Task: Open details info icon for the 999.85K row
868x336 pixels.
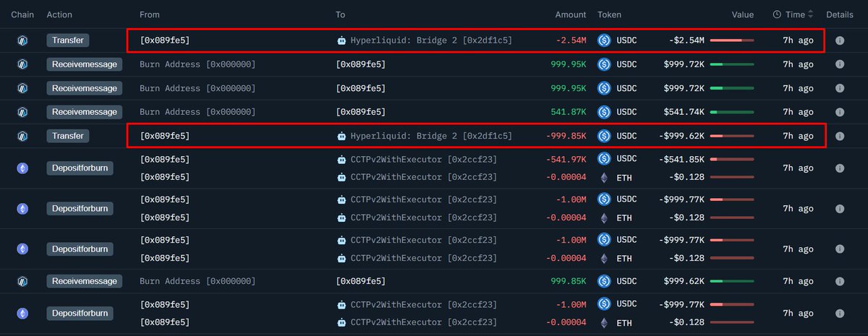Action: pos(840,280)
